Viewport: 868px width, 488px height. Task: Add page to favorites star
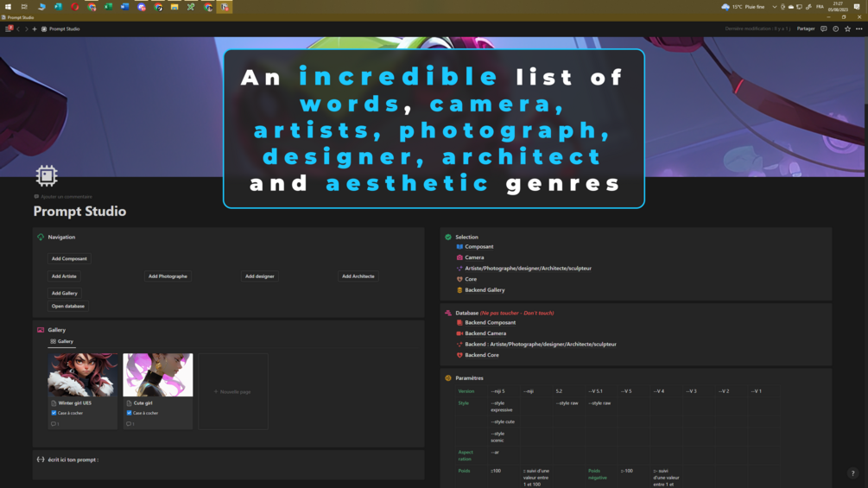tap(847, 29)
